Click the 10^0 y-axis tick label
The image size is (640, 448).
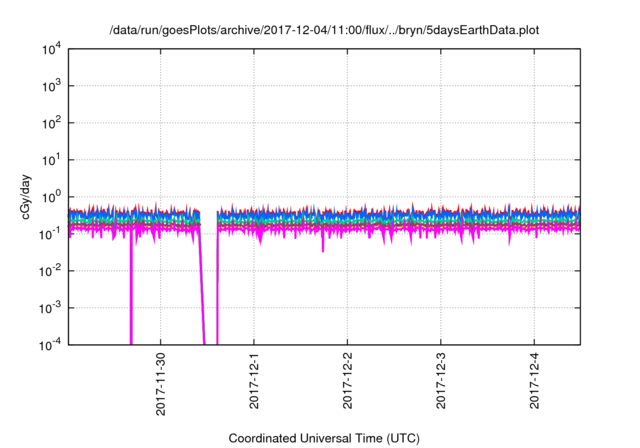pyautogui.click(x=52, y=197)
